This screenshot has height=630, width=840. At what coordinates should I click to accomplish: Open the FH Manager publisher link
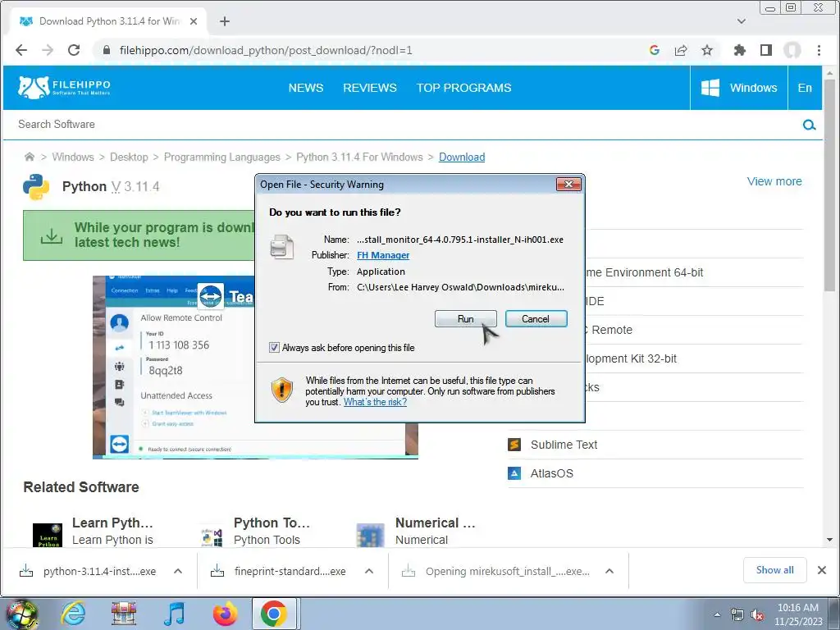383,256
